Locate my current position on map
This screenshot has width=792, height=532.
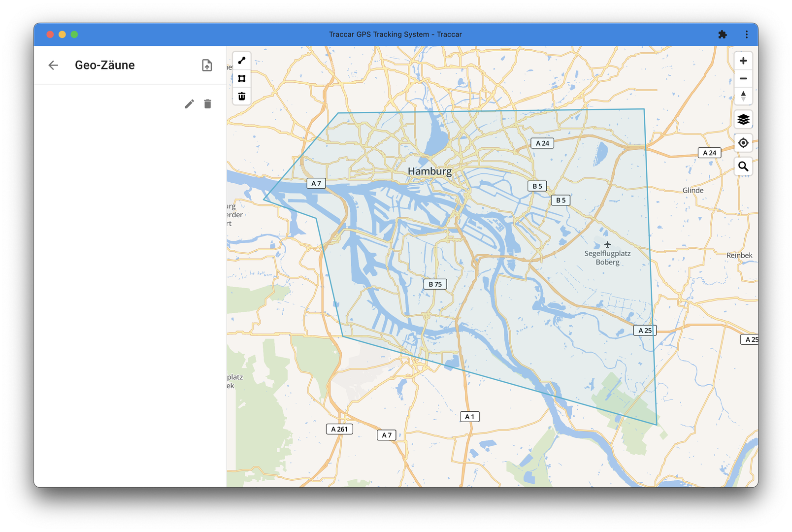point(743,143)
